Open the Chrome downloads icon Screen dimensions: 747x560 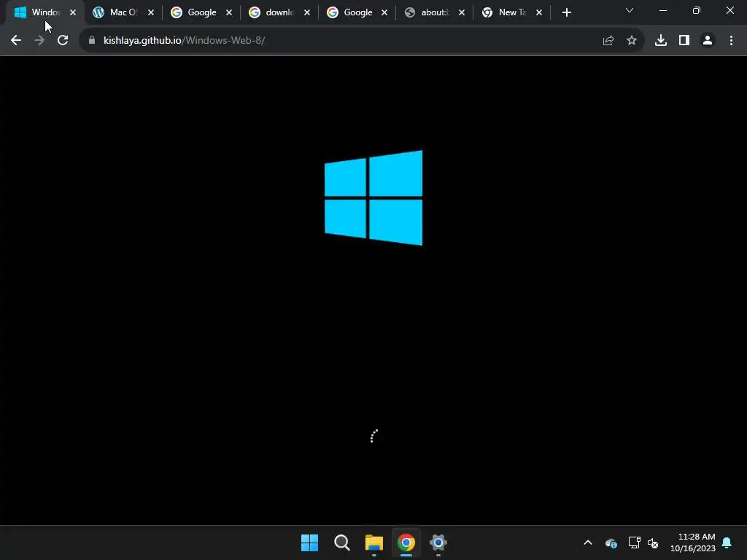[661, 41]
